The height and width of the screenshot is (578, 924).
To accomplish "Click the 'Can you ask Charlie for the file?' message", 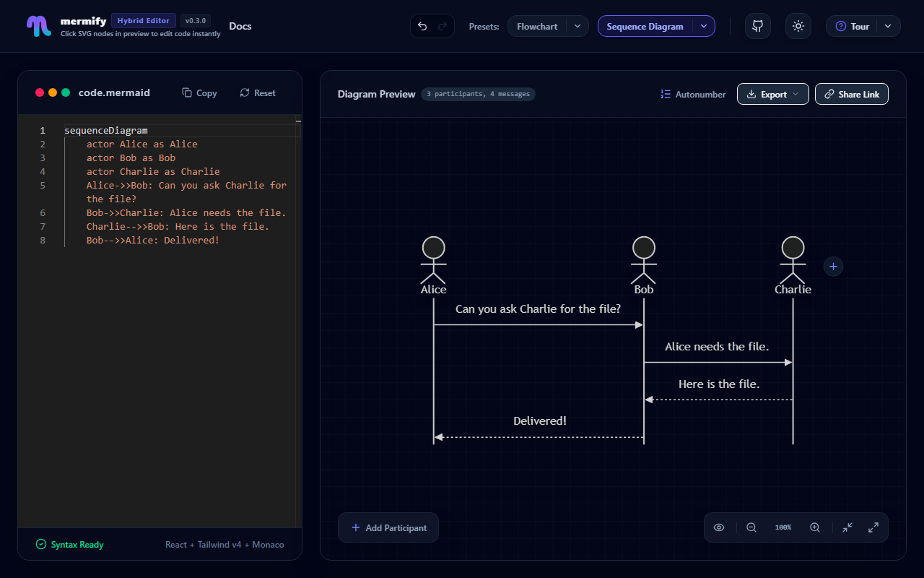I will point(538,309).
